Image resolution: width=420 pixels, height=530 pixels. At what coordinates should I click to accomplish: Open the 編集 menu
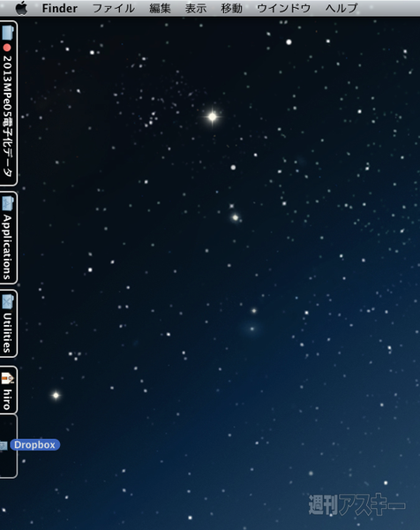pos(160,8)
